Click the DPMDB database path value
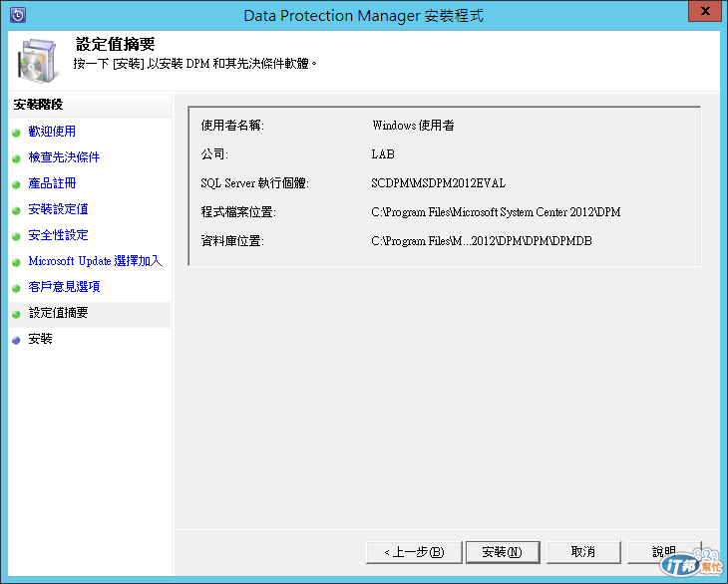Screen dimensions: 728x584 [482, 241]
